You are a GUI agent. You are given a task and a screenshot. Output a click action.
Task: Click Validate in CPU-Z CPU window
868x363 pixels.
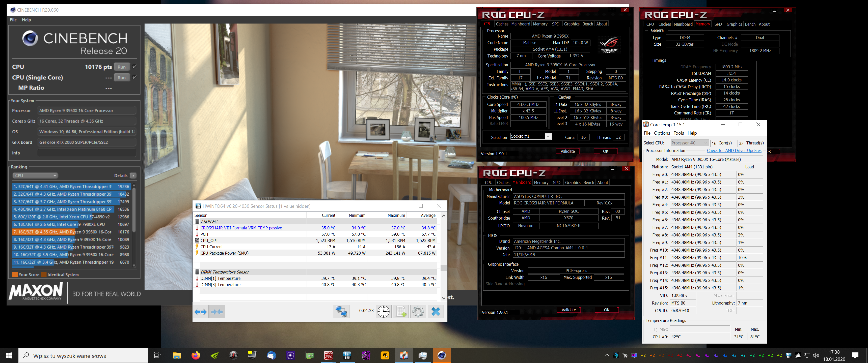coord(567,151)
